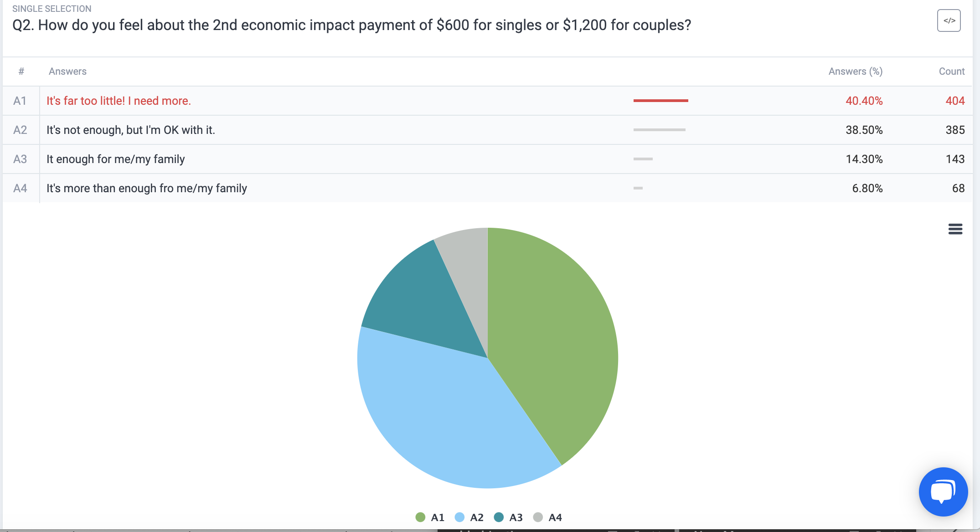980x532 pixels.
Task: Open the chart hamburger menu
Action: tap(955, 229)
